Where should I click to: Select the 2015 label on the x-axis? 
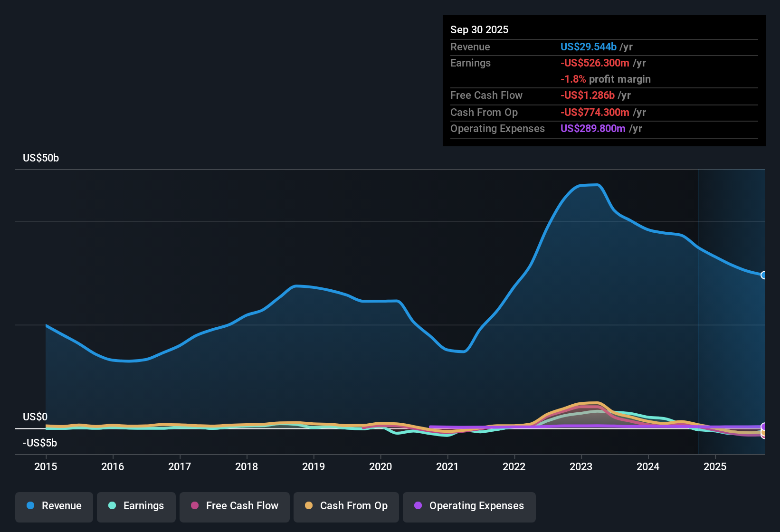(x=46, y=467)
